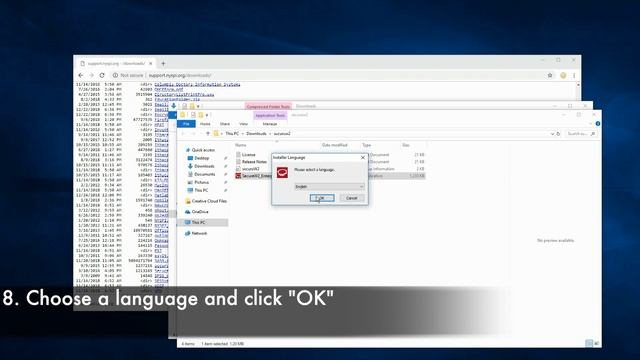Click Explorer Back navigation arrow
Screen dimensions: 640x360
click(x=183, y=134)
